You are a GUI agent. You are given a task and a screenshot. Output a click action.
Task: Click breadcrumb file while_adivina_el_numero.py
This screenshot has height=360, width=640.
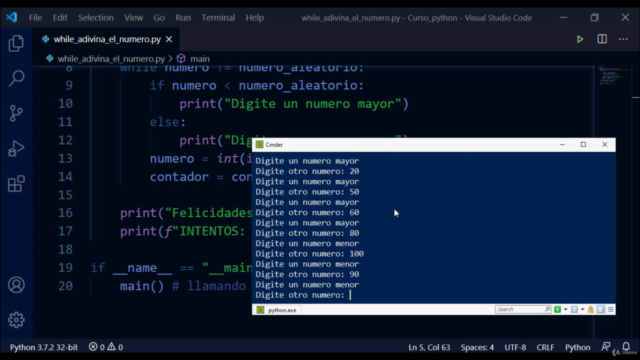111,59
